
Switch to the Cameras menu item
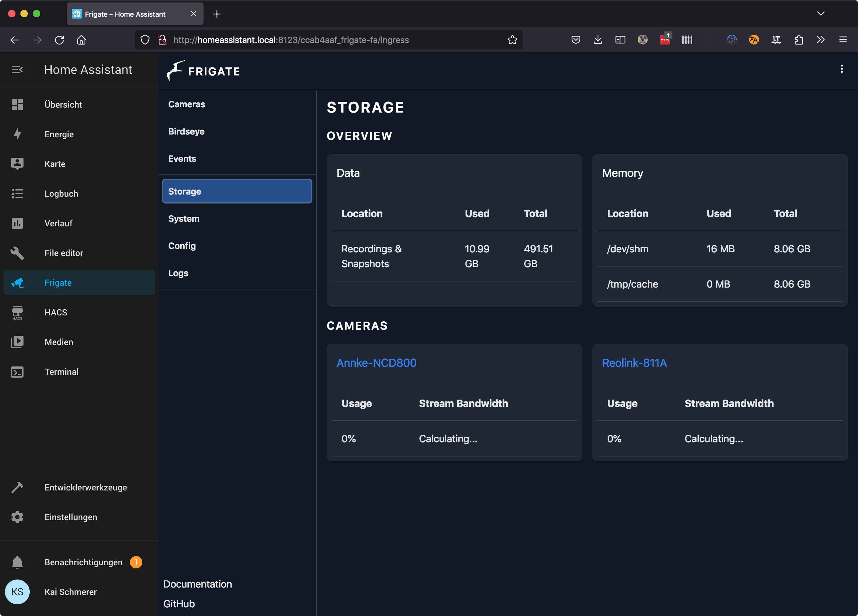tap(187, 105)
